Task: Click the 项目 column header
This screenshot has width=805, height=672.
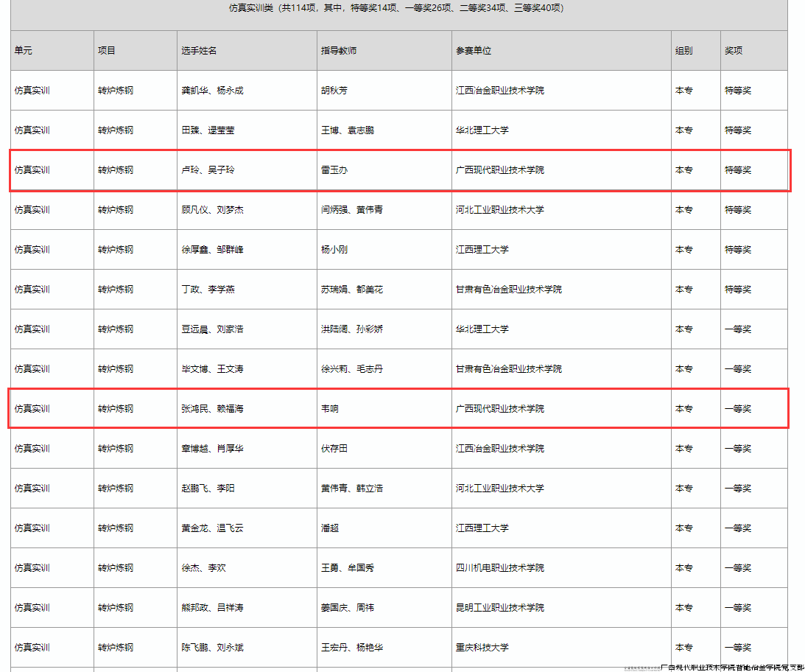Action: coord(107,51)
